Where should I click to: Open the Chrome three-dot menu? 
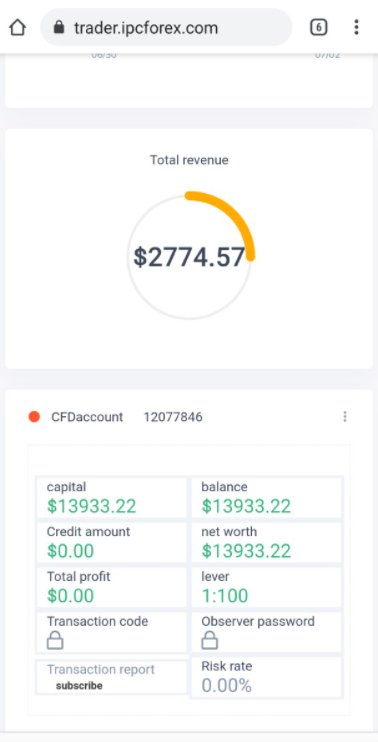click(356, 27)
